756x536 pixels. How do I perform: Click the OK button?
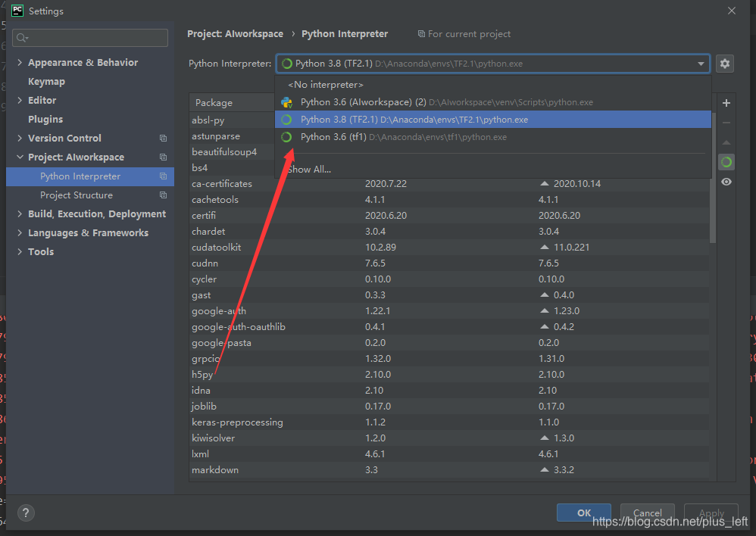pos(584,513)
